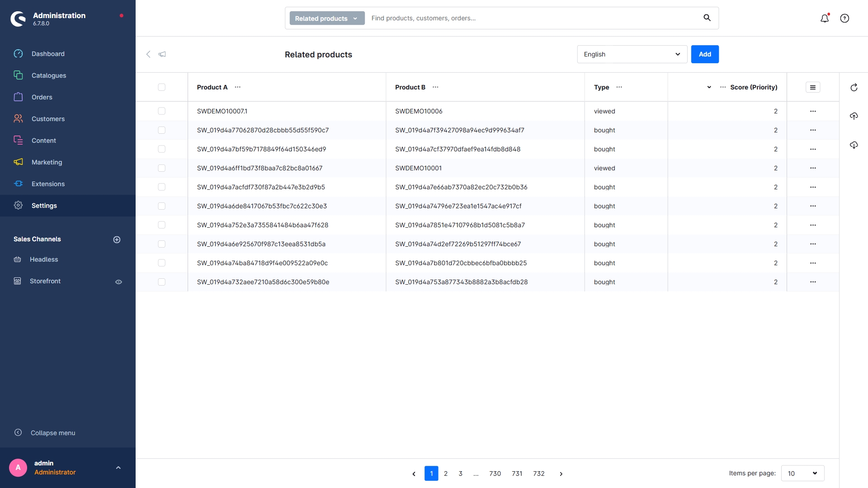Viewport: 868px width, 488px height.
Task: Go to page 731 in pagination
Action: (x=517, y=474)
